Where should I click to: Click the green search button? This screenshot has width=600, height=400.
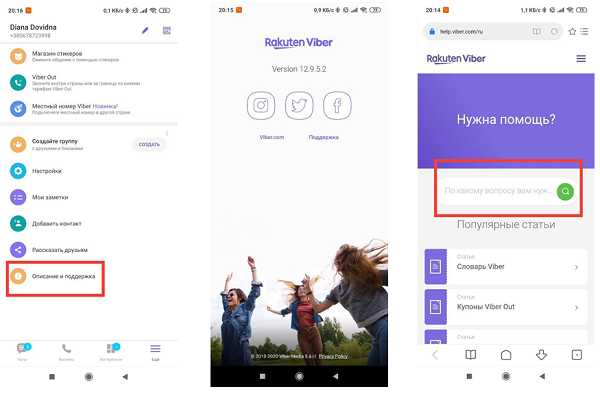coord(565,191)
